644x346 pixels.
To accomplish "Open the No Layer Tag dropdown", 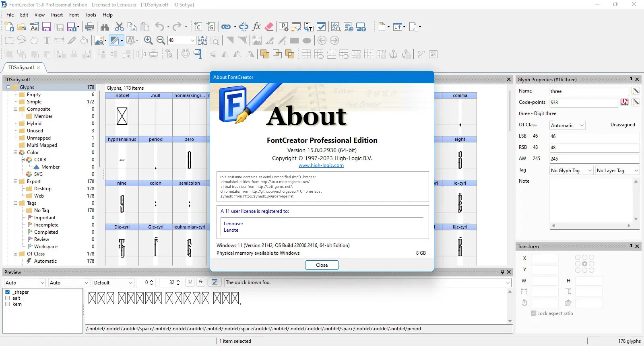I will point(636,171).
